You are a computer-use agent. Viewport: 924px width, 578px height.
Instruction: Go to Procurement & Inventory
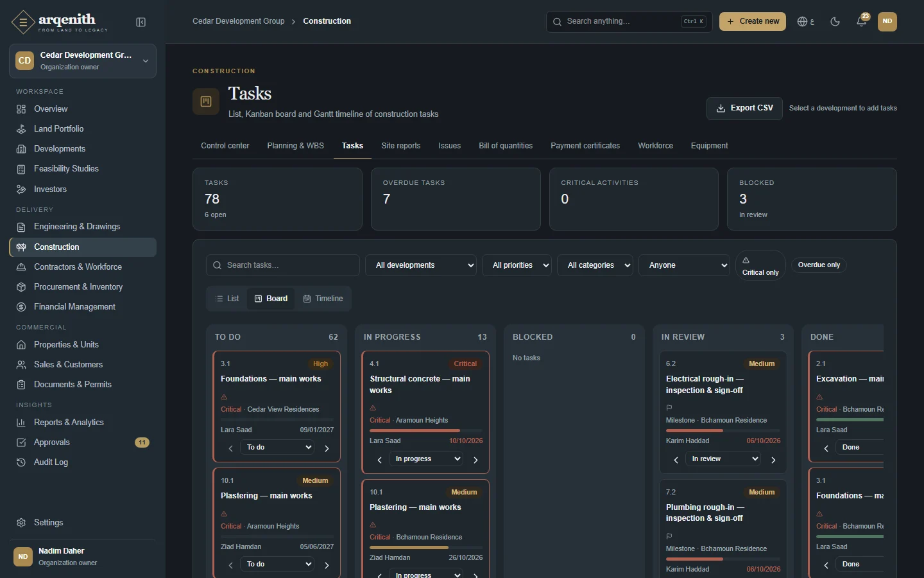click(83, 287)
